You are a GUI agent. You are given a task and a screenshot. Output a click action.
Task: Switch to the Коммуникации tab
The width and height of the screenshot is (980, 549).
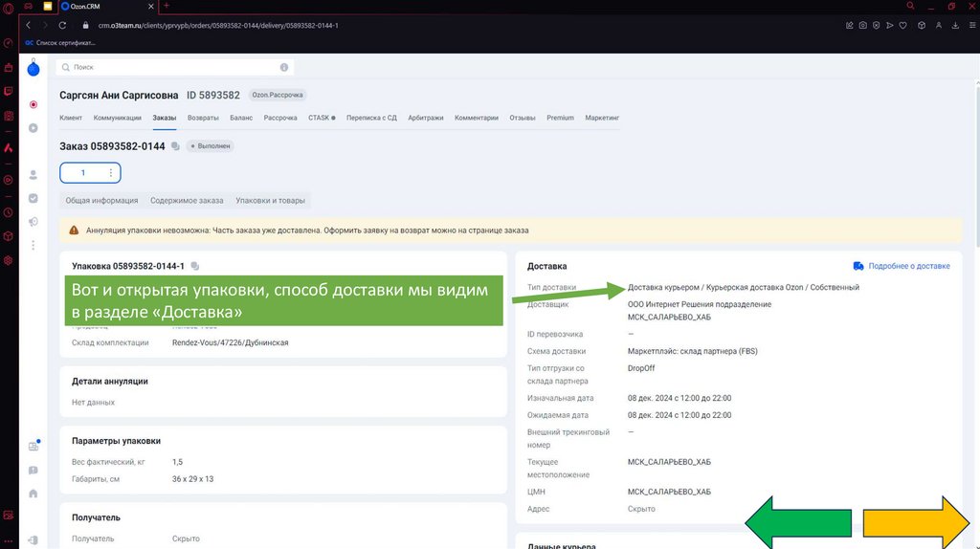[118, 118]
